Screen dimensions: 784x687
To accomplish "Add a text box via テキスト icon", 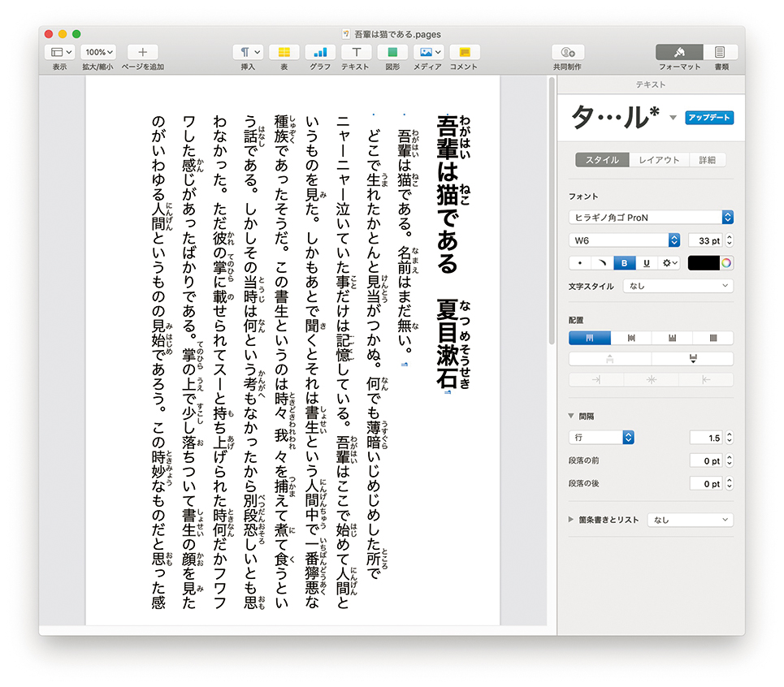I will coord(355,52).
